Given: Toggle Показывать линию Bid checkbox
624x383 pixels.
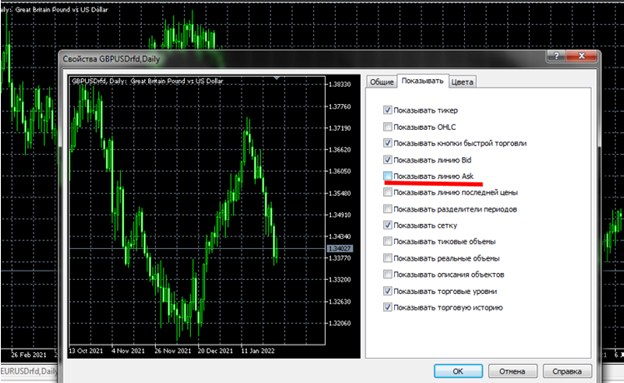Looking at the screenshot, I should 387,160.
